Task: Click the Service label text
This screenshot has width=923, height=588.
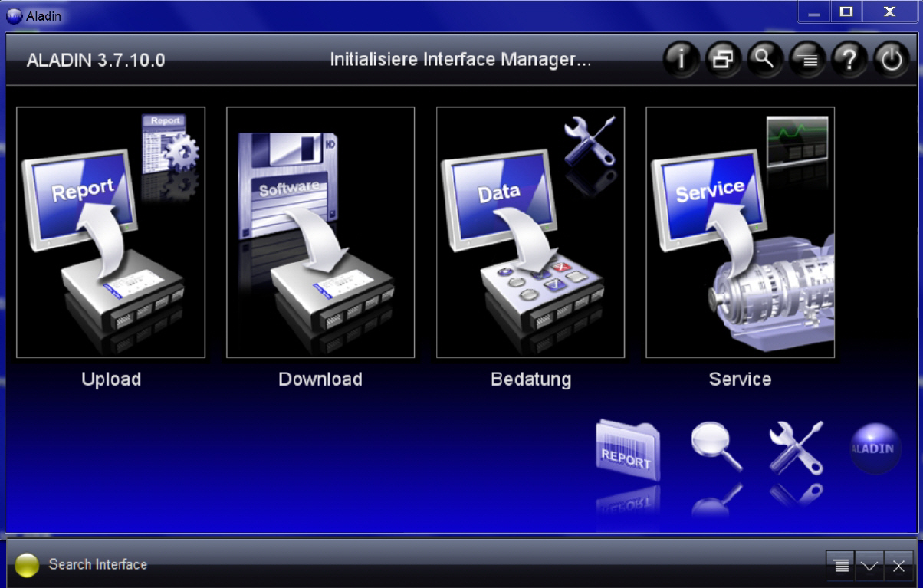Action: (x=740, y=379)
